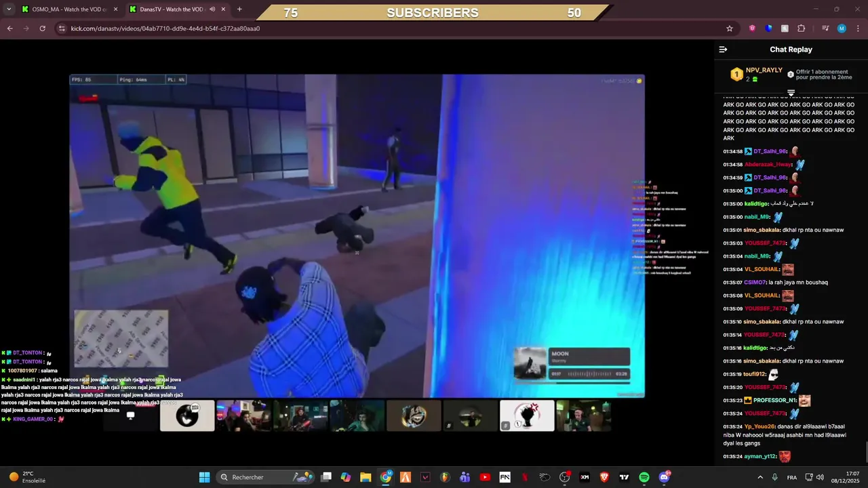Image resolution: width=868 pixels, height=488 pixels.
Task: Click the taskbar Rechercher search box
Action: [x=266, y=477]
